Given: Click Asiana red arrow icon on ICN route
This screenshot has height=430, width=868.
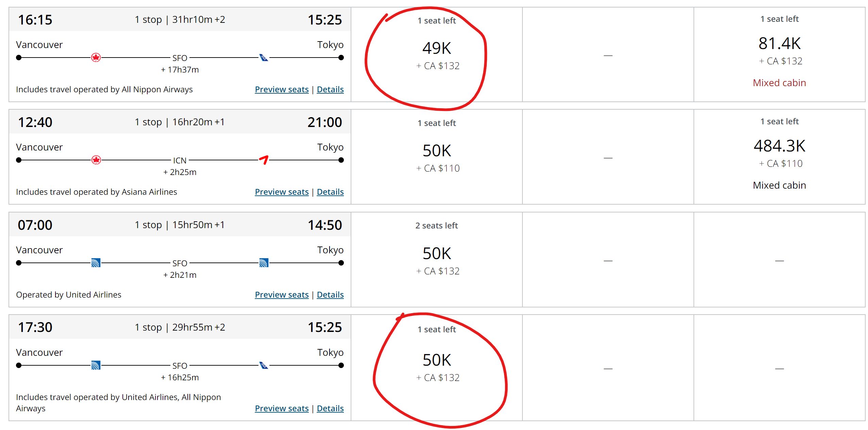Looking at the screenshot, I should [x=264, y=160].
